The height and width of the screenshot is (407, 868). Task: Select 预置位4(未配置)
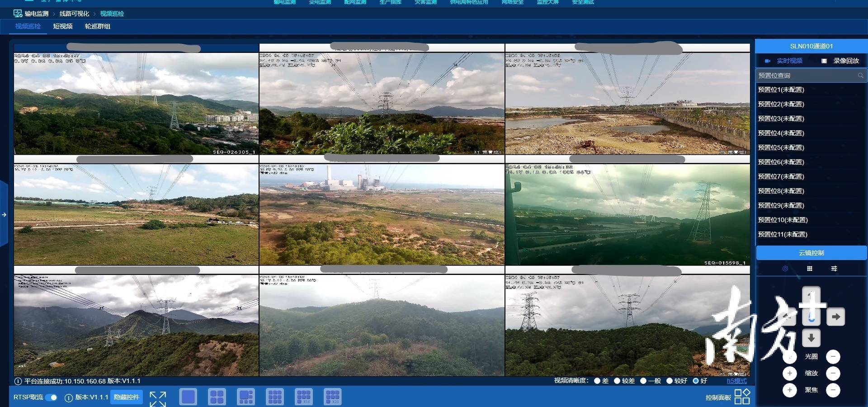[x=781, y=133]
